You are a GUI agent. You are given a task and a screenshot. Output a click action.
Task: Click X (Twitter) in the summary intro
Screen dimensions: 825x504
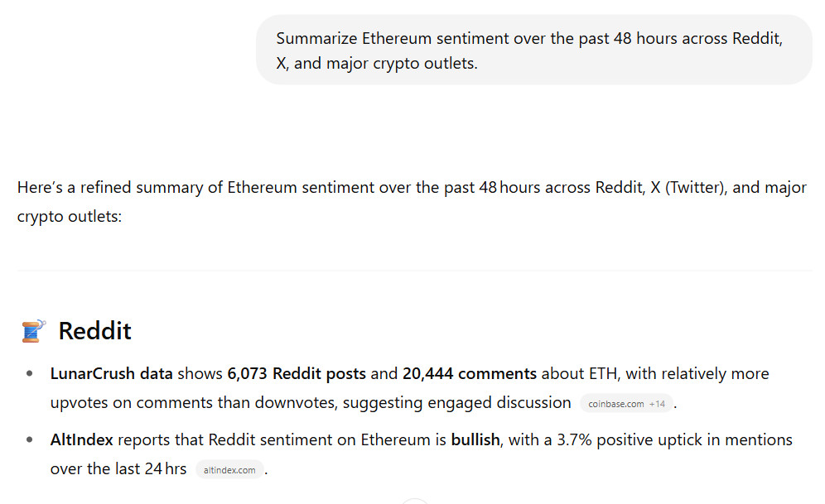coord(688,188)
